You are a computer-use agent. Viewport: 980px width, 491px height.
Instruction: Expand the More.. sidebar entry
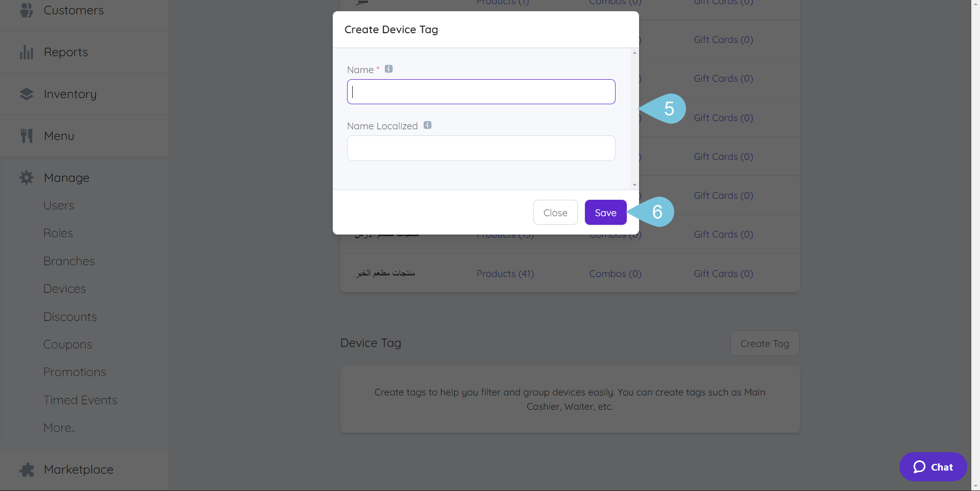59,427
